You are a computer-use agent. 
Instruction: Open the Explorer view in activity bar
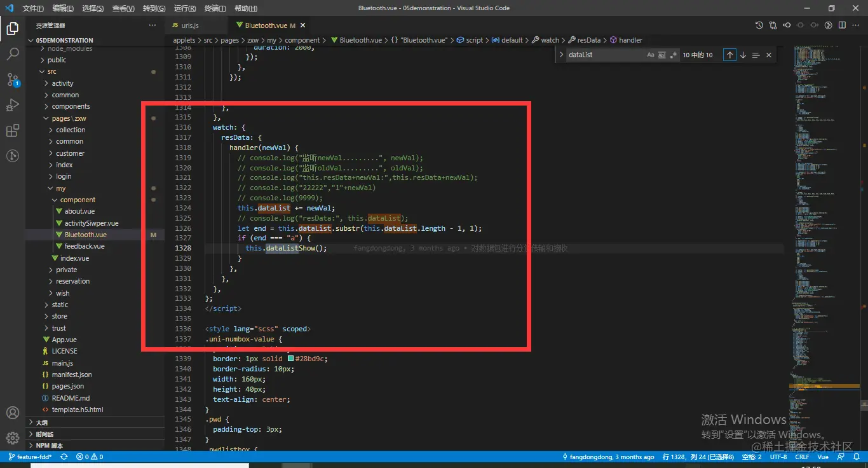(x=13, y=28)
